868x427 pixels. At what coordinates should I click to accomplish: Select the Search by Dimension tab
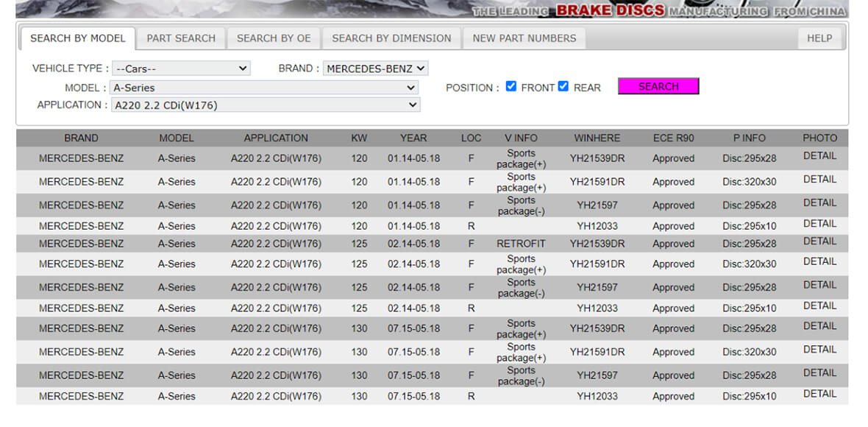(x=391, y=38)
